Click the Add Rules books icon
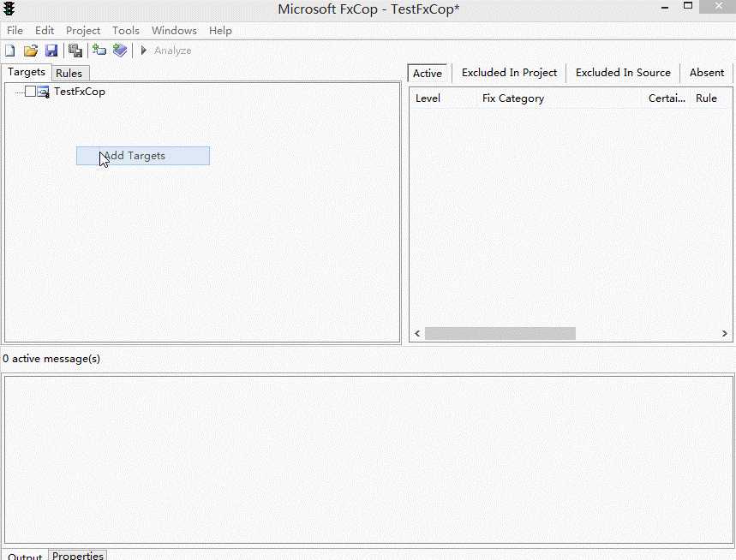The image size is (736, 560). click(x=120, y=51)
